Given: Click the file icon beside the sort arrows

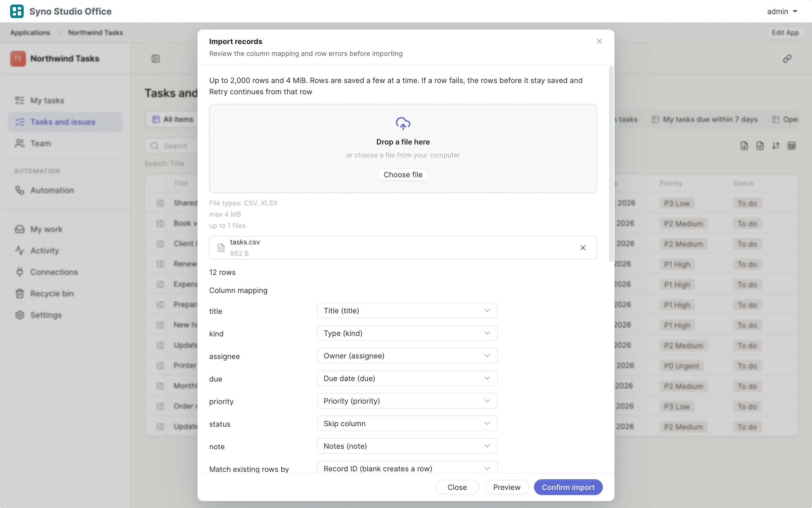Looking at the screenshot, I should (760, 146).
